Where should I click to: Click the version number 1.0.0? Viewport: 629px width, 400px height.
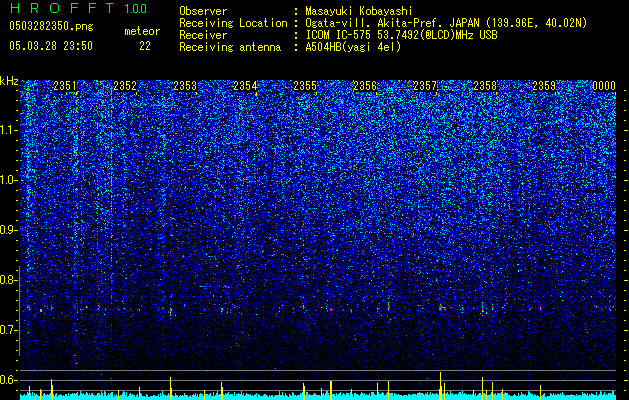coord(135,9)
